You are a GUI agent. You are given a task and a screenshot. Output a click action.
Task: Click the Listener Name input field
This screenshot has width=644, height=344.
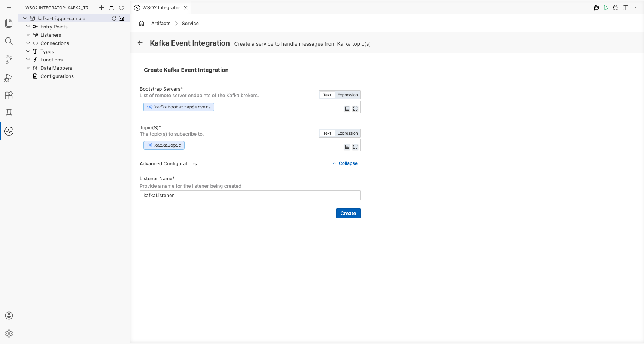[250, 195]
